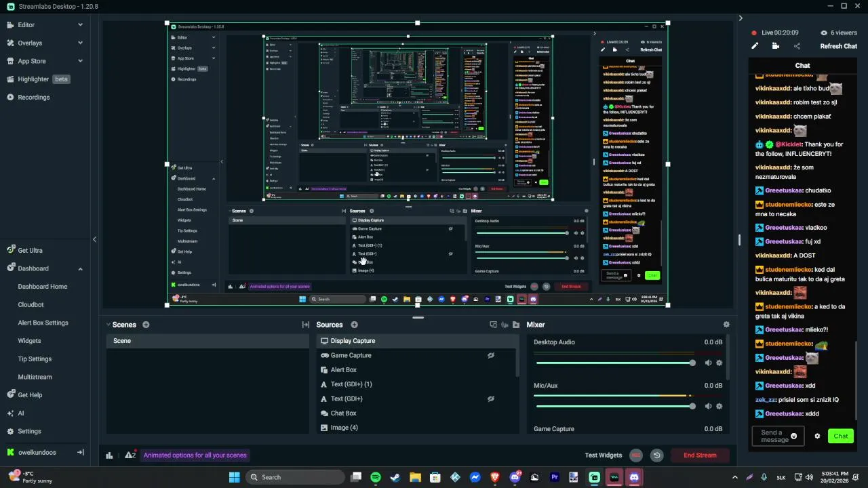The width and height of the screenshot is (868, 488).
Task: Click the Get Help icon in the sidebar
Action: click(11, 394)
